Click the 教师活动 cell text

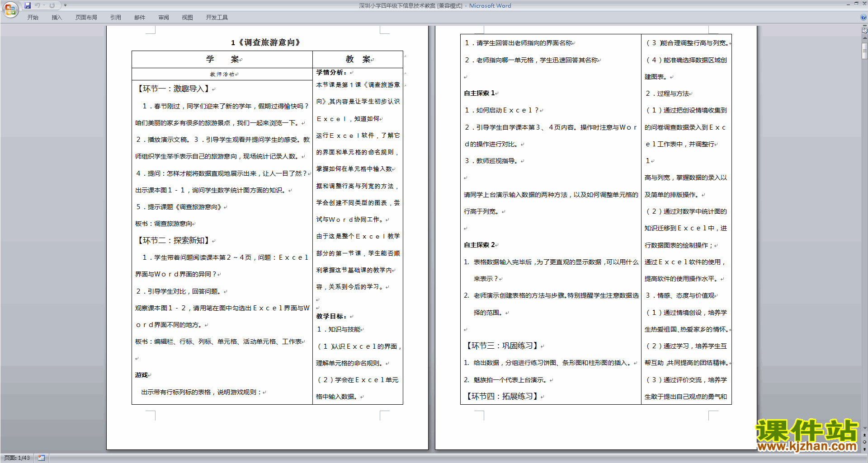(222, 74)
